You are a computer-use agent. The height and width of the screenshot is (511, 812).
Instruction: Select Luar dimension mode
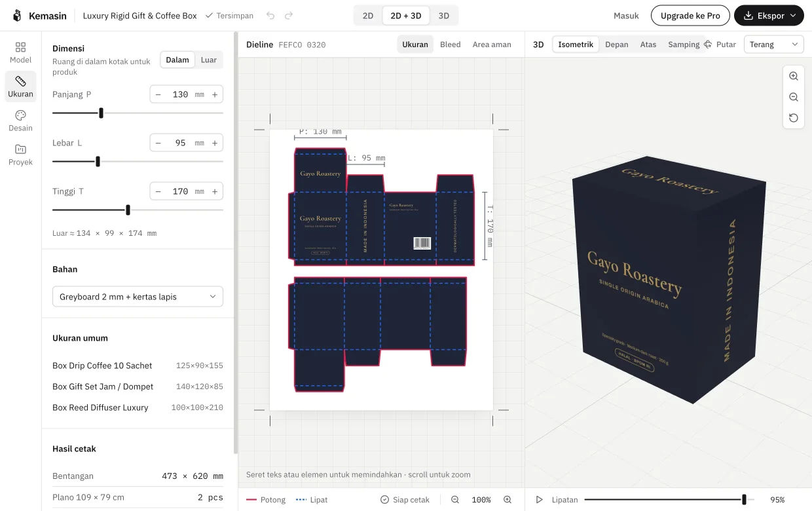point(209,60)
